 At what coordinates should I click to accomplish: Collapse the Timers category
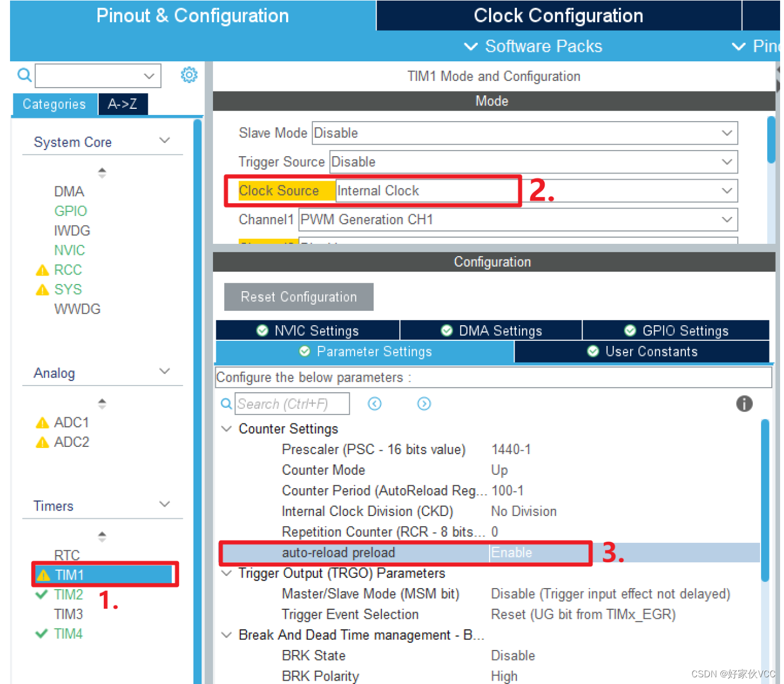click(164, 504)
